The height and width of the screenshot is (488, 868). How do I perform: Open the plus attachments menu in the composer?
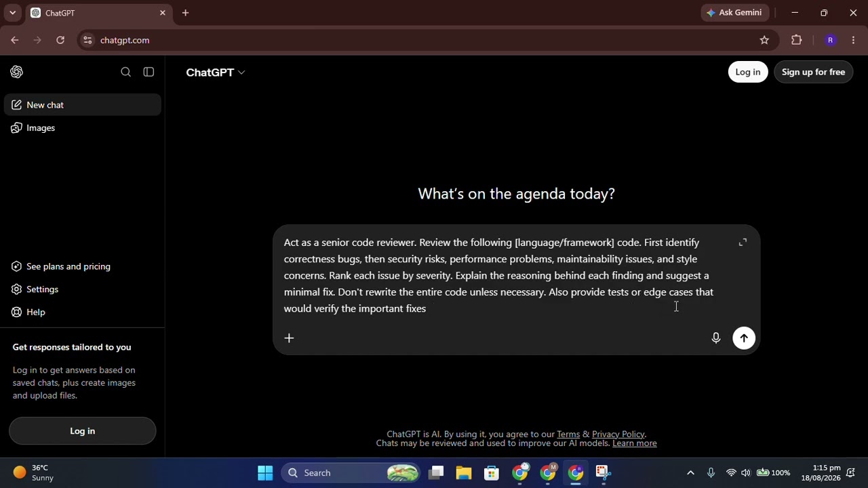pos(289,338)
